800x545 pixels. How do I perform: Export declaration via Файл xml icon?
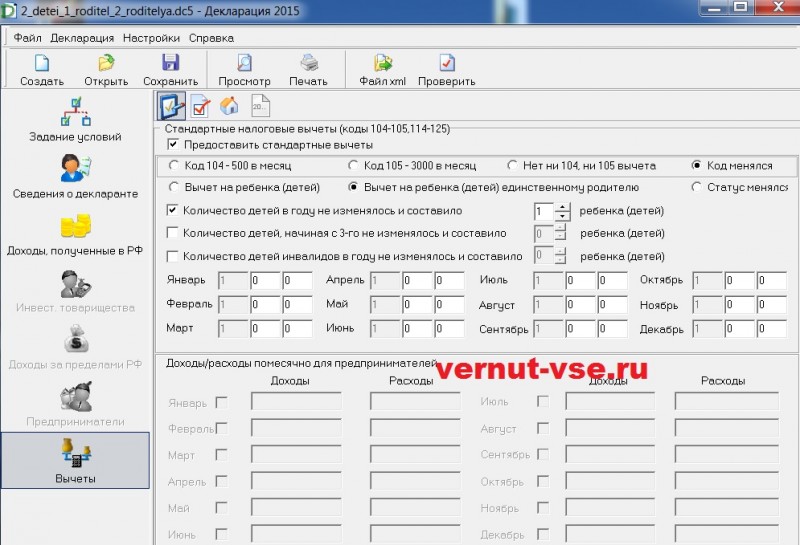pyautogui.click(x=383, y=70)
